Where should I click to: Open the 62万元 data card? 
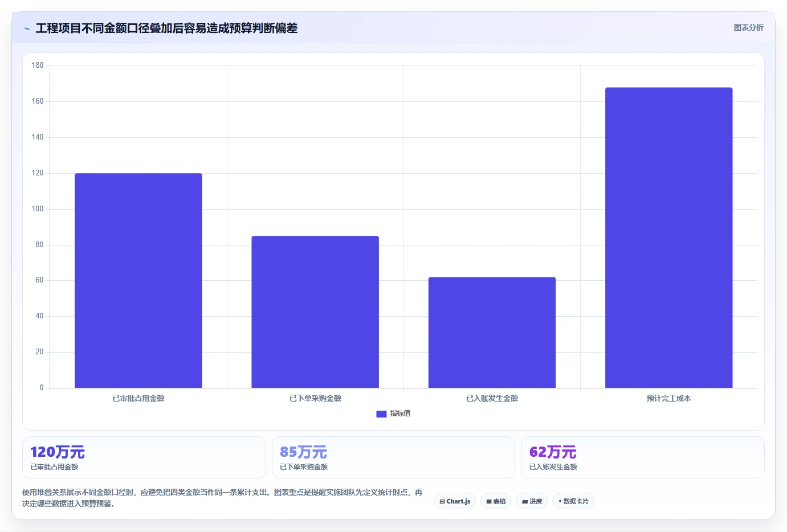tap(643, 457)
